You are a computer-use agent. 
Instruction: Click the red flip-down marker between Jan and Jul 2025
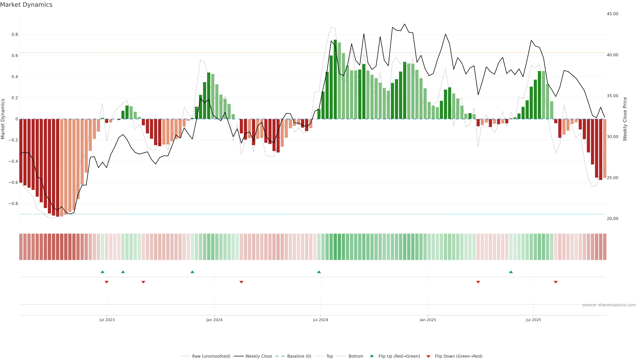478,282
